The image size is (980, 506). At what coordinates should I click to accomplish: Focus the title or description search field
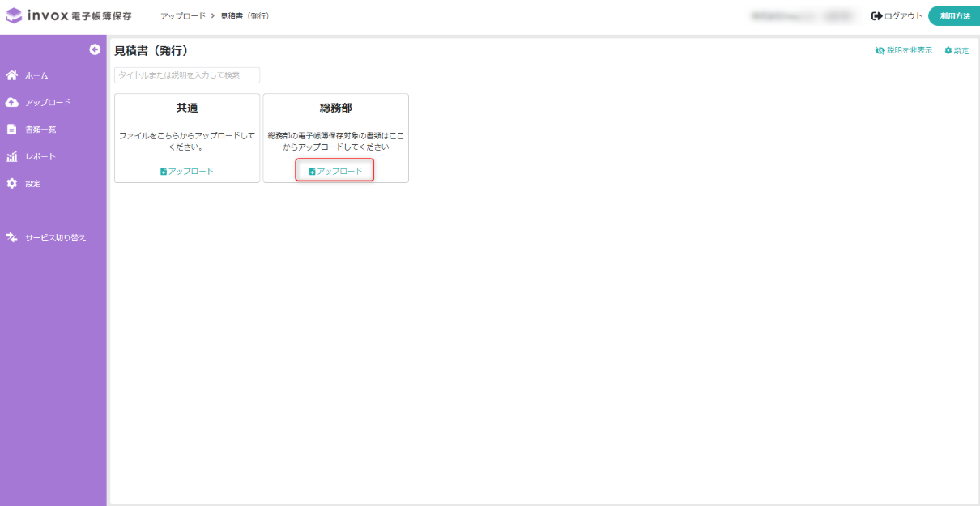point(187,75)
